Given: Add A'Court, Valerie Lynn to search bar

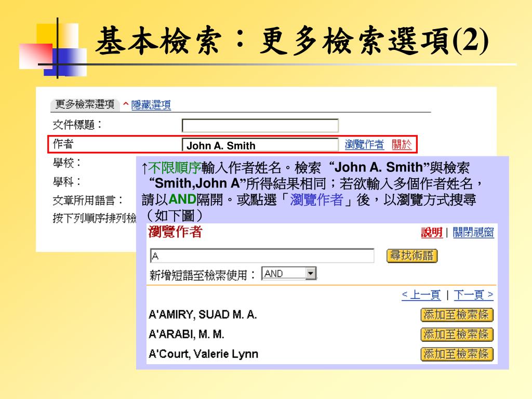Looking at the screenshot, I should pos(457,354).
